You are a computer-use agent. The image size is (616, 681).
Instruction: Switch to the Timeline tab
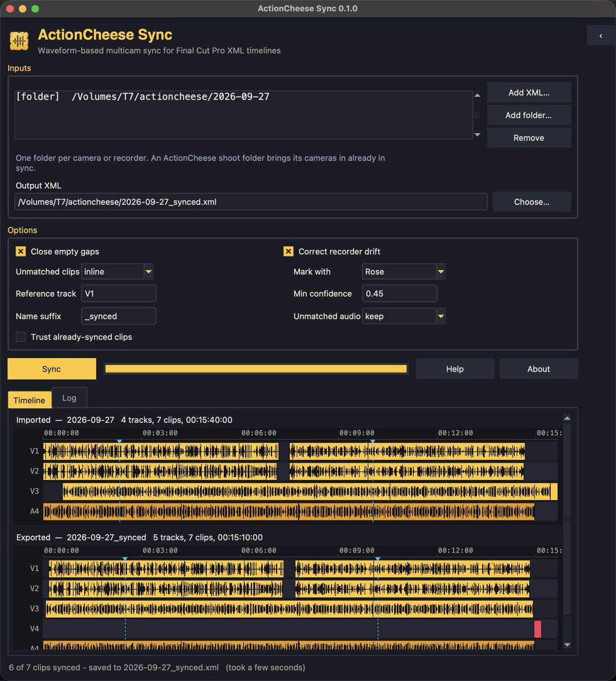pyautogui.click(x=29, y=400)
